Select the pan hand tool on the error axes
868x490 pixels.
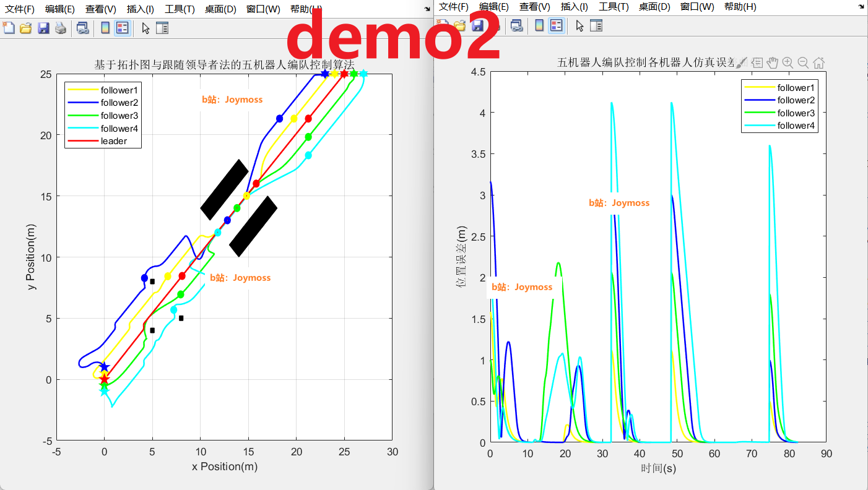[772, 62]
